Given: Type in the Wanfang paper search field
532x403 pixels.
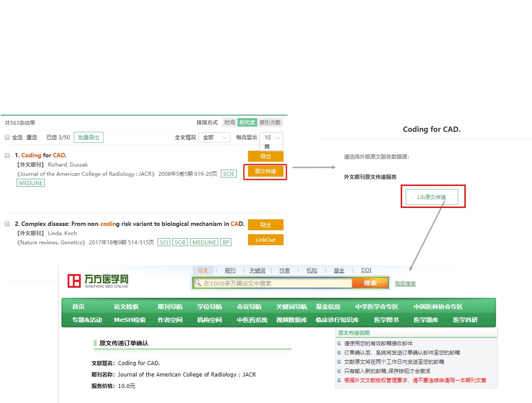Looking at the screenshot, I should 277,283.
